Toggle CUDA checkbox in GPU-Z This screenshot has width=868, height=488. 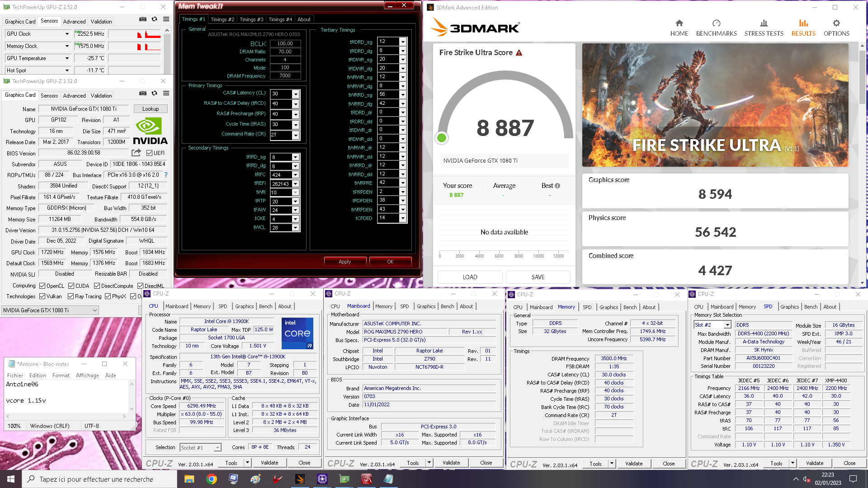71,286
